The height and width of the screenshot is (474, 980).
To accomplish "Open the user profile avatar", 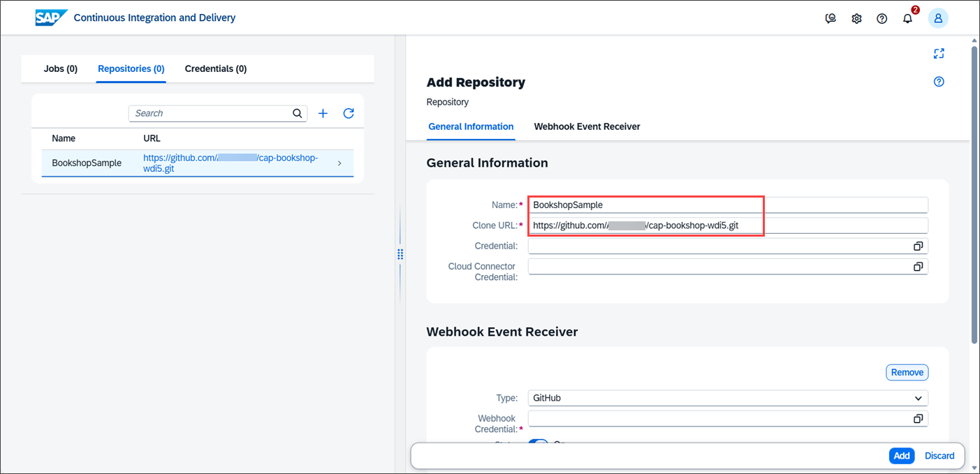I will click(x=938, y=19).
